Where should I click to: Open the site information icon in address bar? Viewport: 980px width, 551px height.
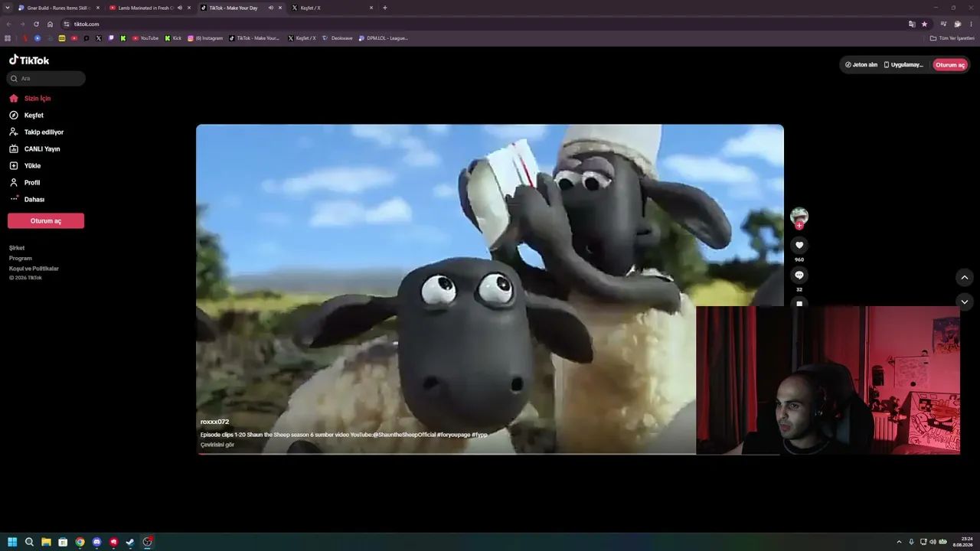[67, 24]
